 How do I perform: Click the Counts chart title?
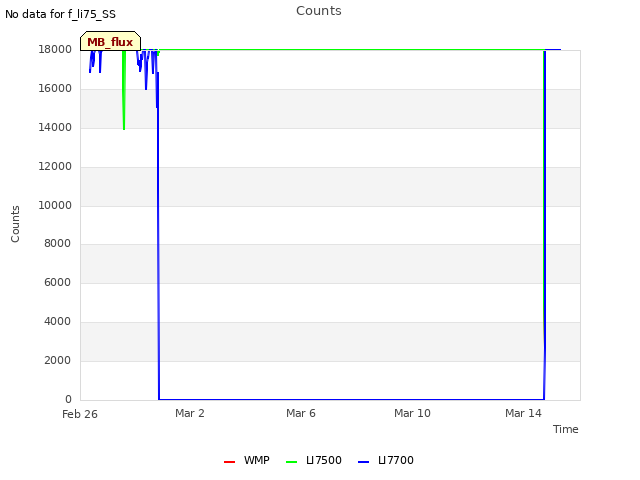pyautogui.click(x=319, y=11)
